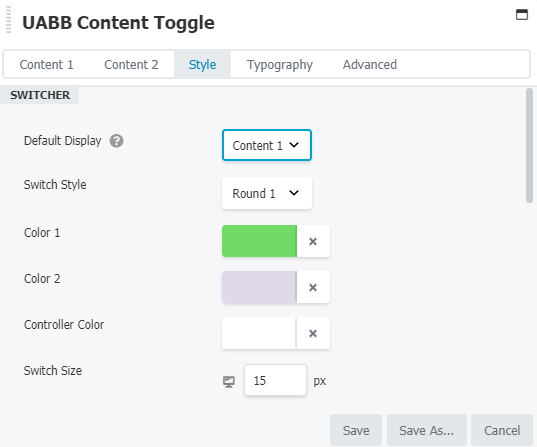This screenshot has width=537, height=447.
Task: Open the green Color 1 swatch
Action: [x=259, y=241]
